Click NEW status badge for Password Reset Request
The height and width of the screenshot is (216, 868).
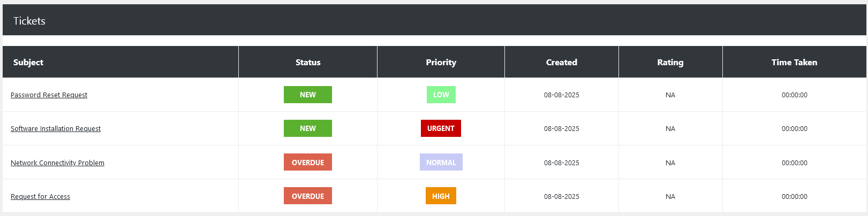(x=308, y=95)
